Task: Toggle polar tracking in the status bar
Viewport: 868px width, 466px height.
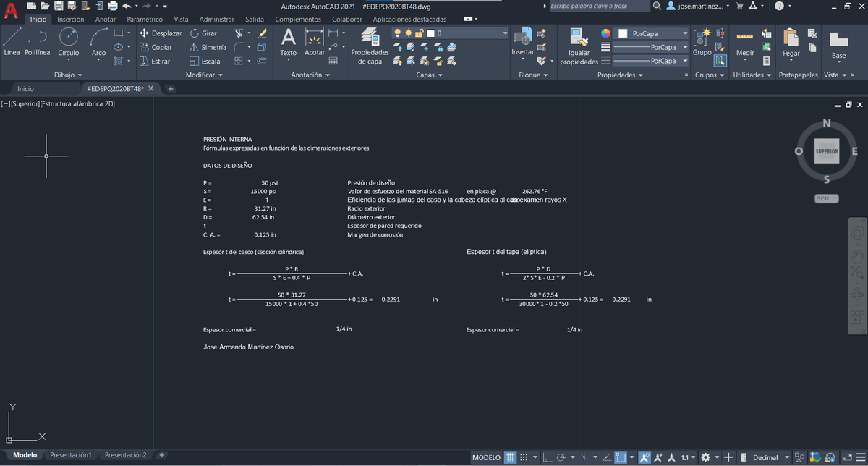Action: tap(561, 457)
